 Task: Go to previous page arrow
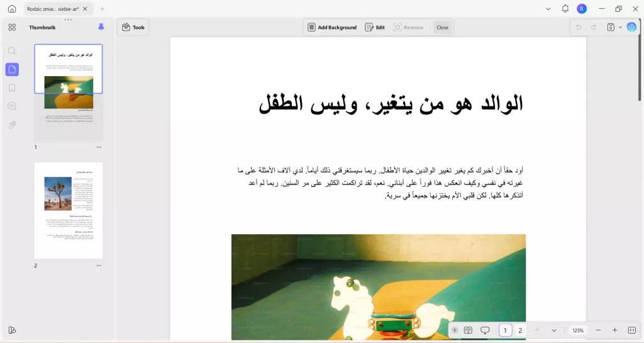point(537,330)
